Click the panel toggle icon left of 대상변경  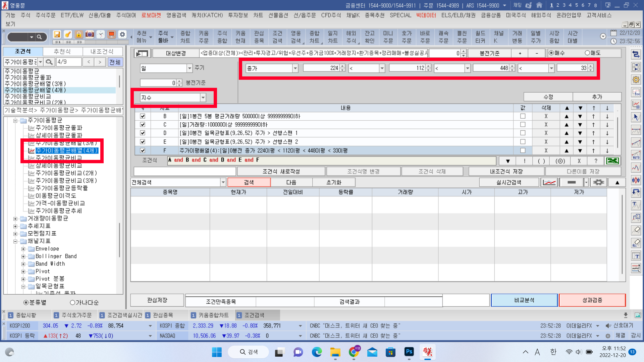click(x=142, y=53)
